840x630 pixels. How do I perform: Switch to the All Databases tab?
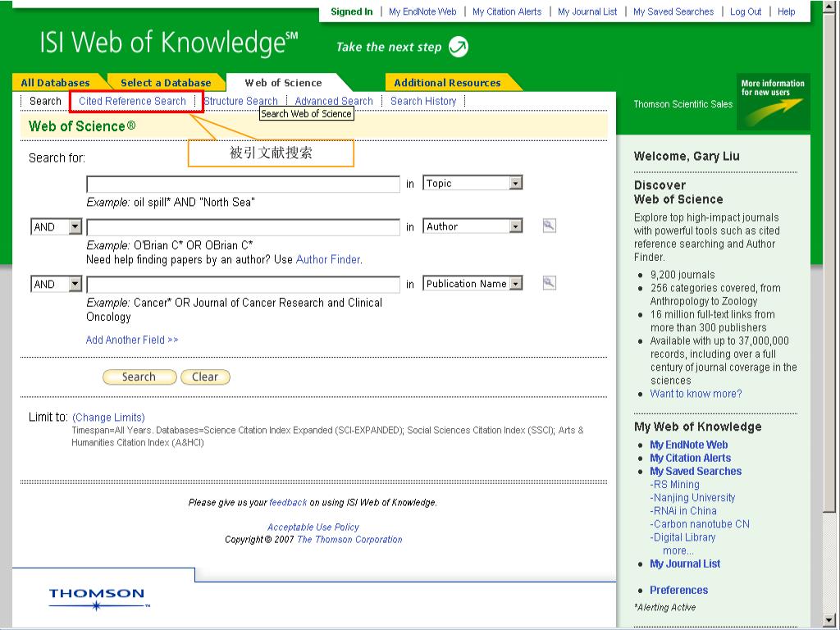[x=55, y=83]
